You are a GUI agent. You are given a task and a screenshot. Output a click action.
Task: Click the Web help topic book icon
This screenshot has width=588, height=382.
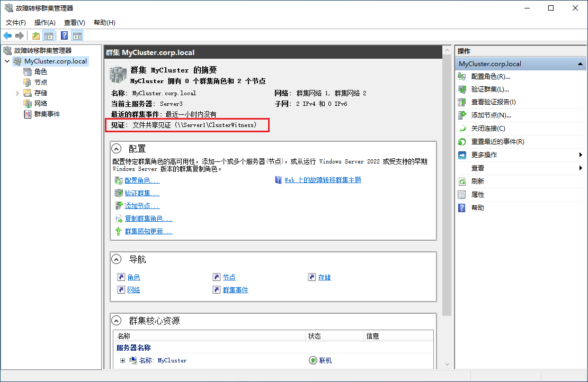[x=278, y=180]
